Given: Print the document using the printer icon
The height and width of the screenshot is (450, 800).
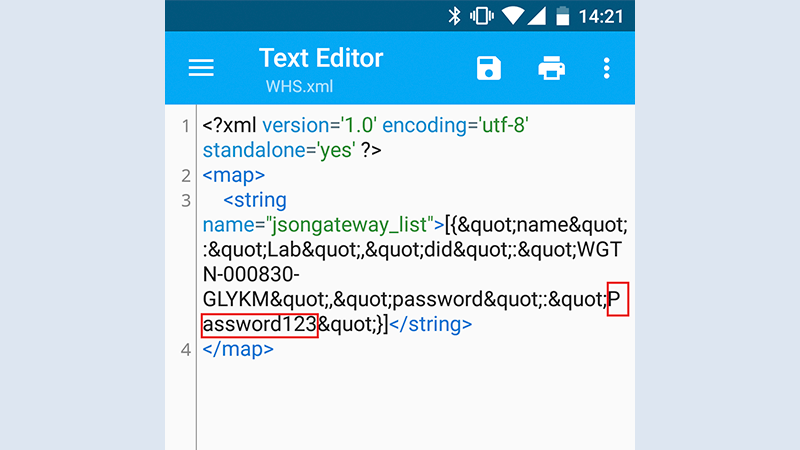Looking at the screenshot, I should pyautogui.click(x=551, y=68).
